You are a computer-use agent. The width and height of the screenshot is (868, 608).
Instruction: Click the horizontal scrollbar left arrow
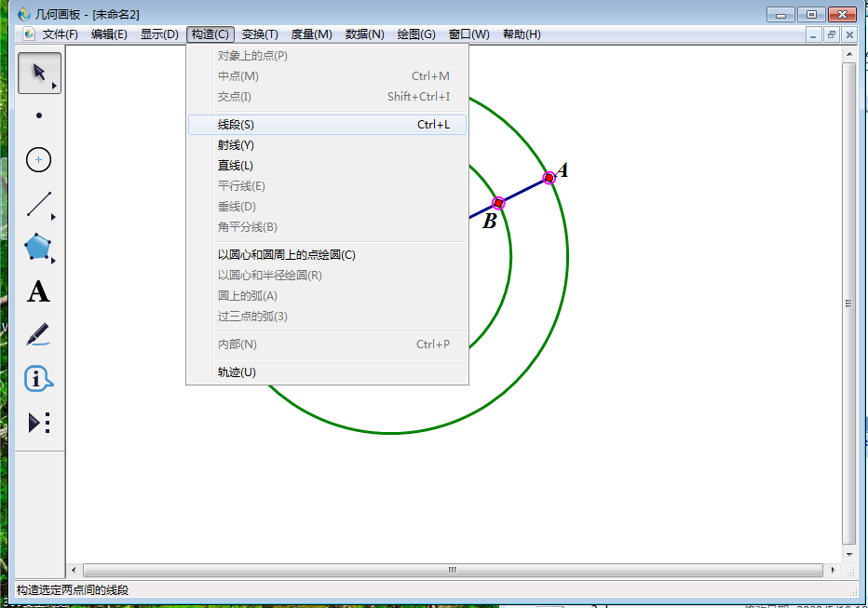pos(74,570)
